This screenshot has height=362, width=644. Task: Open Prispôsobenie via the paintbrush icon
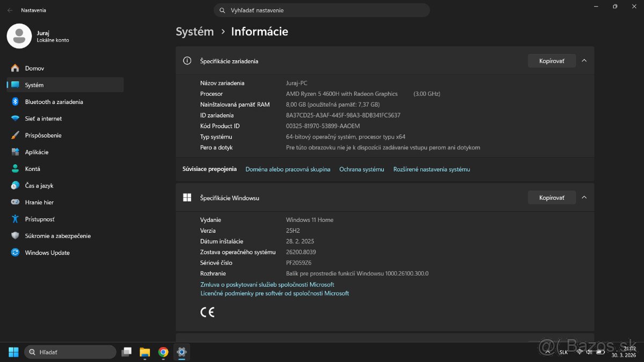click(13, 135)
